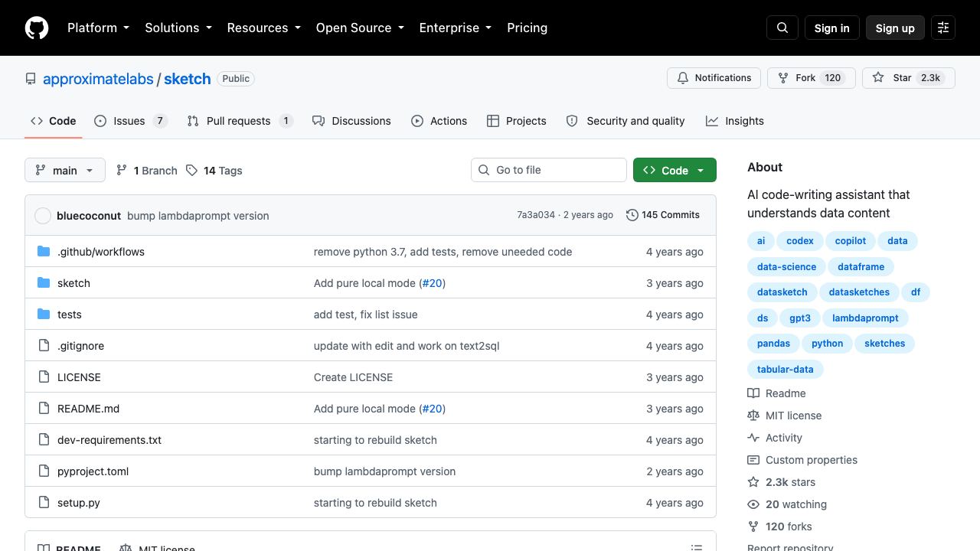Click the star icon beside 2.3k stars

(753, 482)
